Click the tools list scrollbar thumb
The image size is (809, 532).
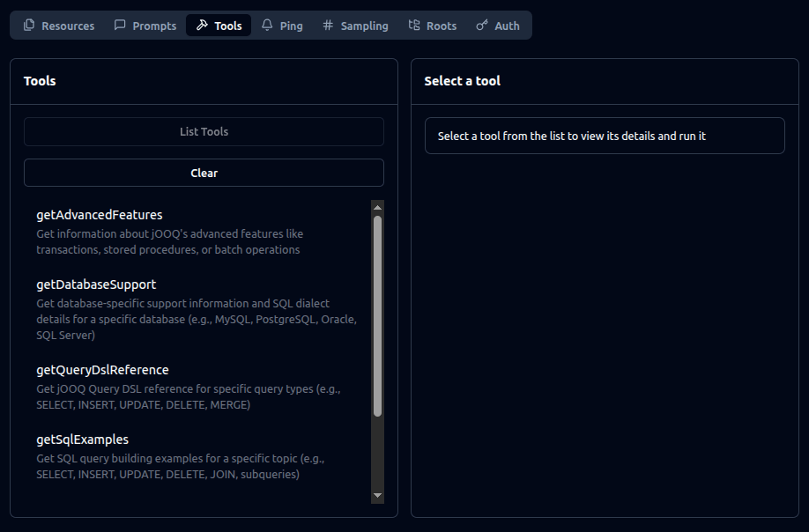pyautogui.click(x=378, y=315)
